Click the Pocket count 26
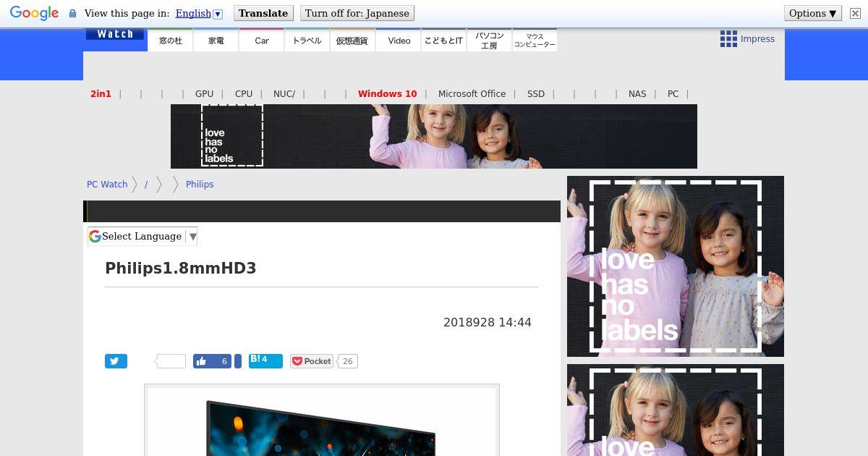868x456 pixels. tap(348, 361)
